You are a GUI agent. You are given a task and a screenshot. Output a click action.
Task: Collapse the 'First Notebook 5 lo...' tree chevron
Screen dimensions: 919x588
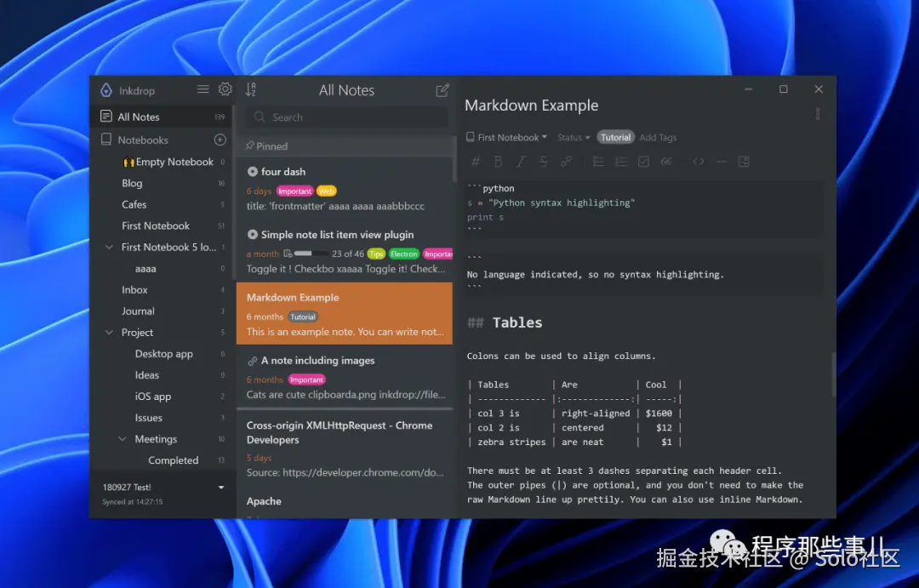[x=109, y=247]
